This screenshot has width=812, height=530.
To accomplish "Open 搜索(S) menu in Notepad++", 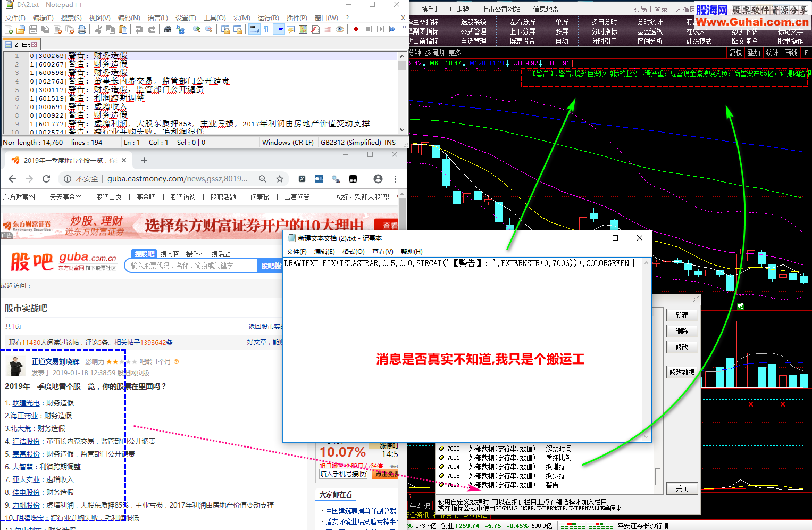I will point(71,18).
